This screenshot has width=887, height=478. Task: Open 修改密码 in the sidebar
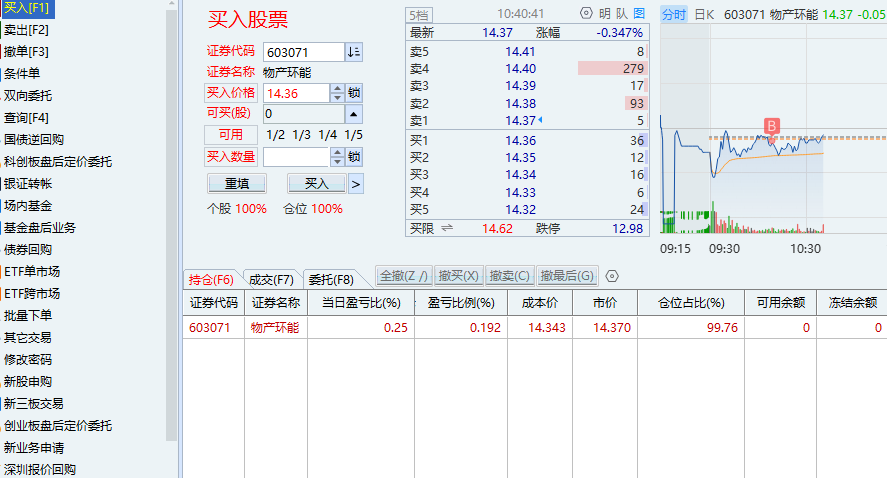(28, 360)
